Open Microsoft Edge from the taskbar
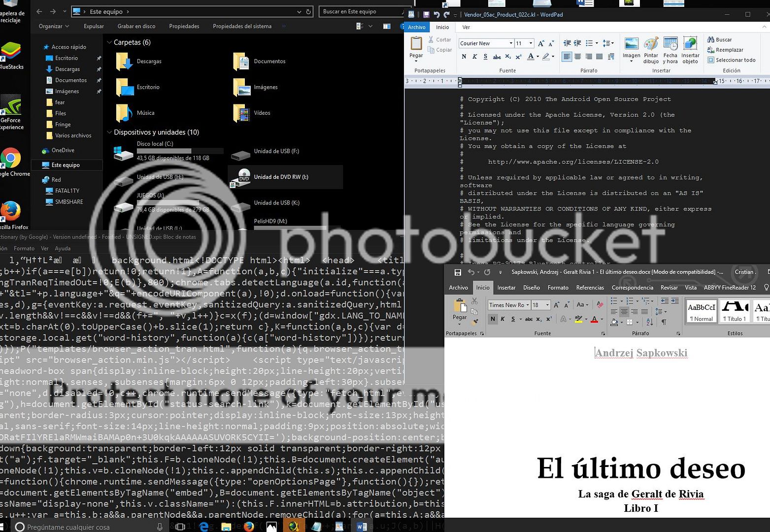 click(203, 527)
